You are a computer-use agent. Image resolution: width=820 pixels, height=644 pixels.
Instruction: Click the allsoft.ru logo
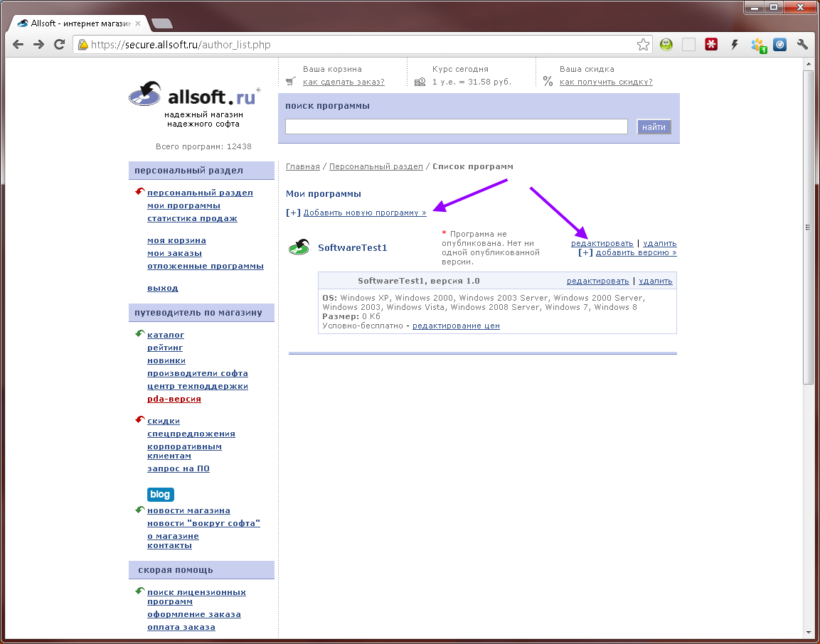(195, 95)
